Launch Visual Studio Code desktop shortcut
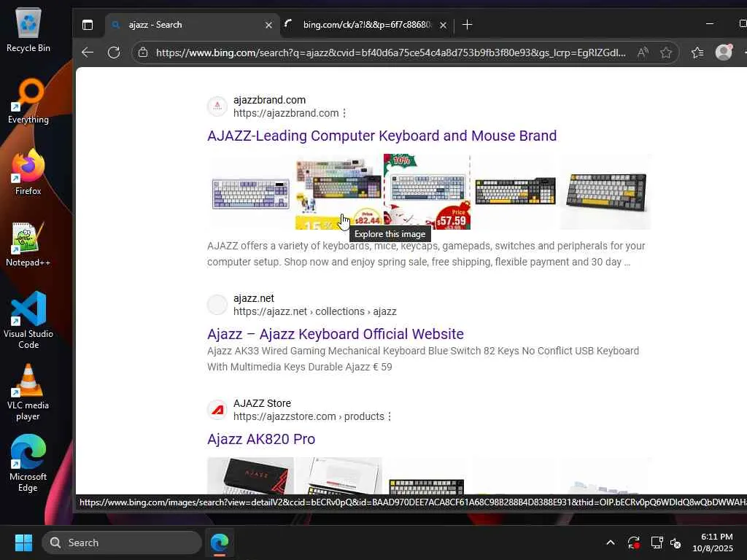The image size is (747, 560). [x=28, y=321]
